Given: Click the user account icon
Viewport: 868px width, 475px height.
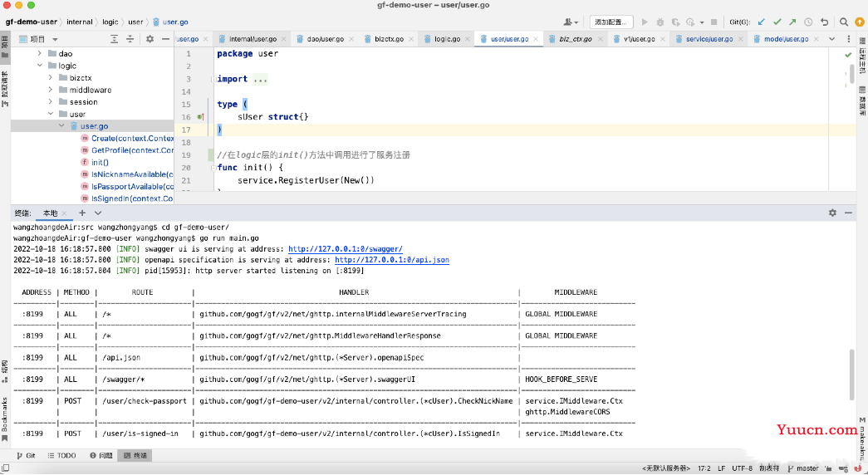Looking at the screenshot, I should [570, 22].
